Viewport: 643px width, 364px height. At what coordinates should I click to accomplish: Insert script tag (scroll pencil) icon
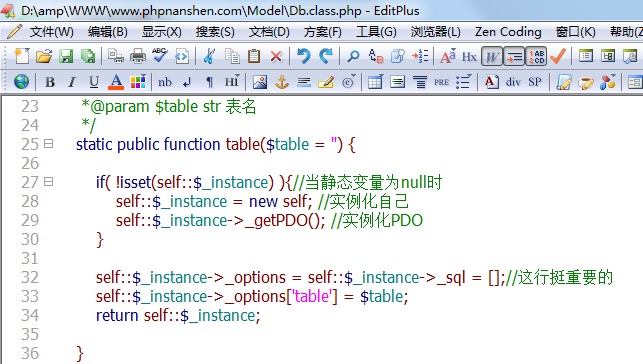pyautogui.click(x=564, y=82)
